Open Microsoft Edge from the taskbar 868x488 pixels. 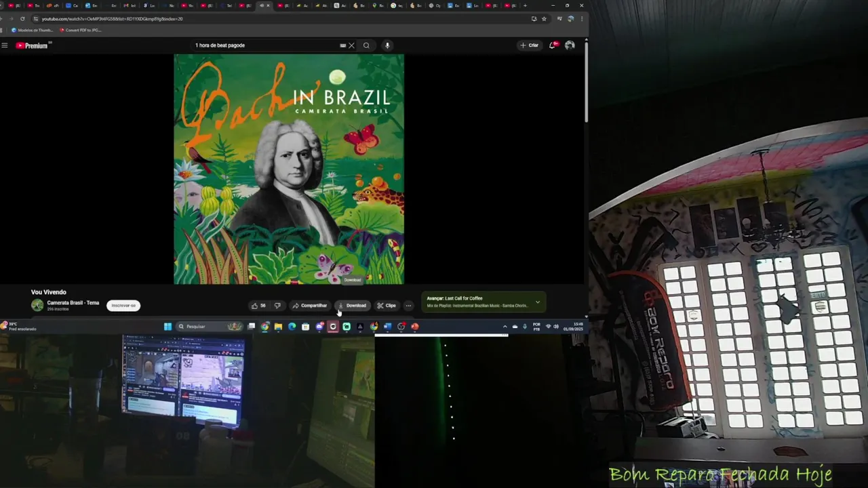292,327
